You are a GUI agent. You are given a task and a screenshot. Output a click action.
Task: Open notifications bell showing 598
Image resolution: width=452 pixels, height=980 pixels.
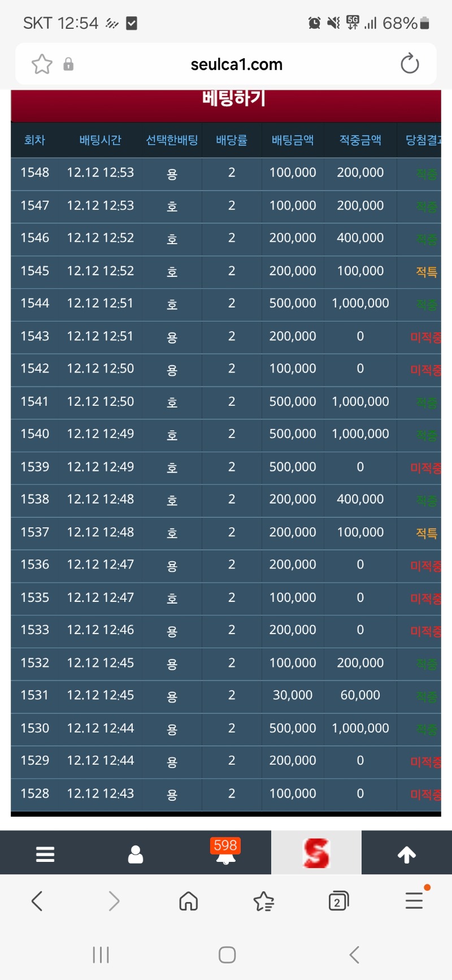[x=225, y=853]
